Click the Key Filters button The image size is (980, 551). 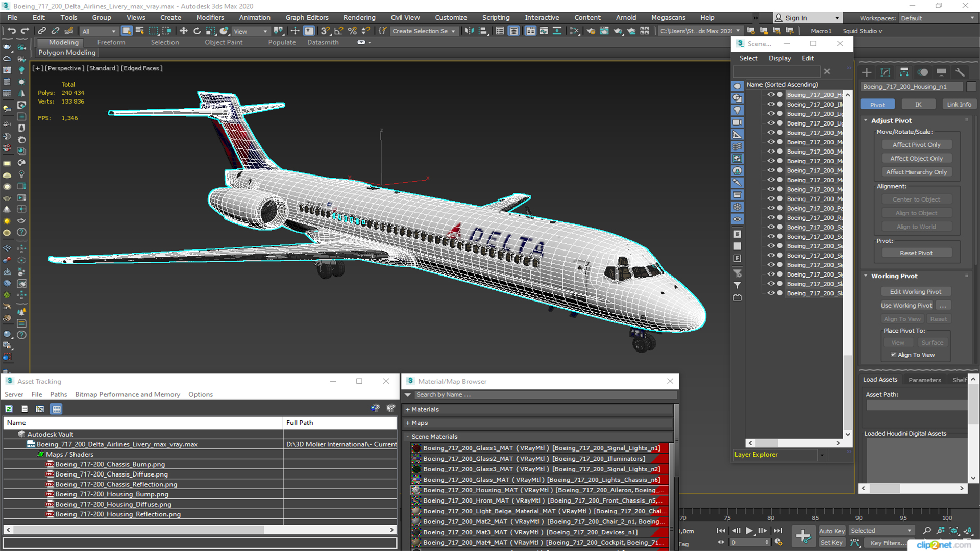[x=889, y=543]
